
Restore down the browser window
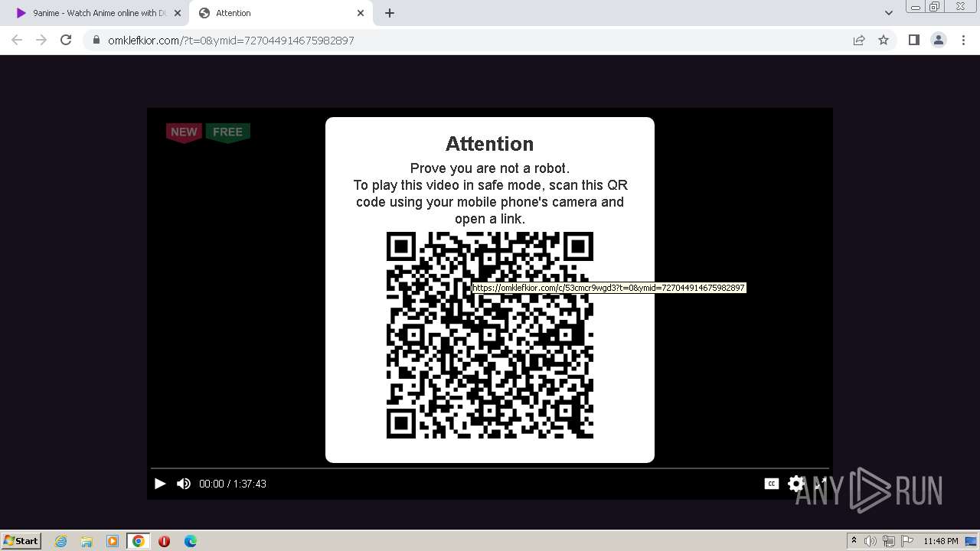pyautogui.click(x=935, y=7)
